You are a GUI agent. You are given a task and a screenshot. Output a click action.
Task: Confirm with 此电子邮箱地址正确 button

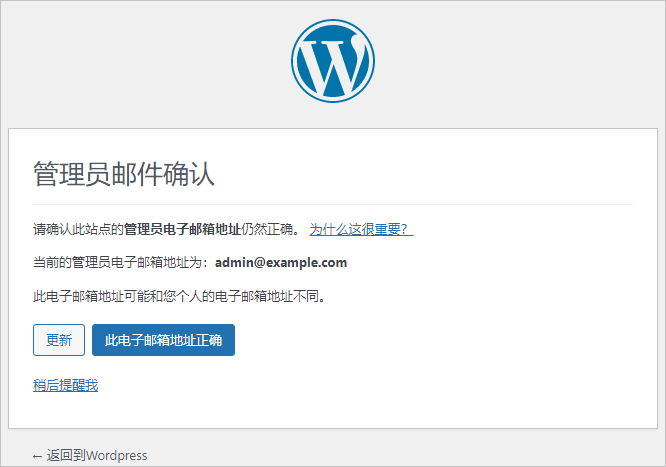point(164,340)
